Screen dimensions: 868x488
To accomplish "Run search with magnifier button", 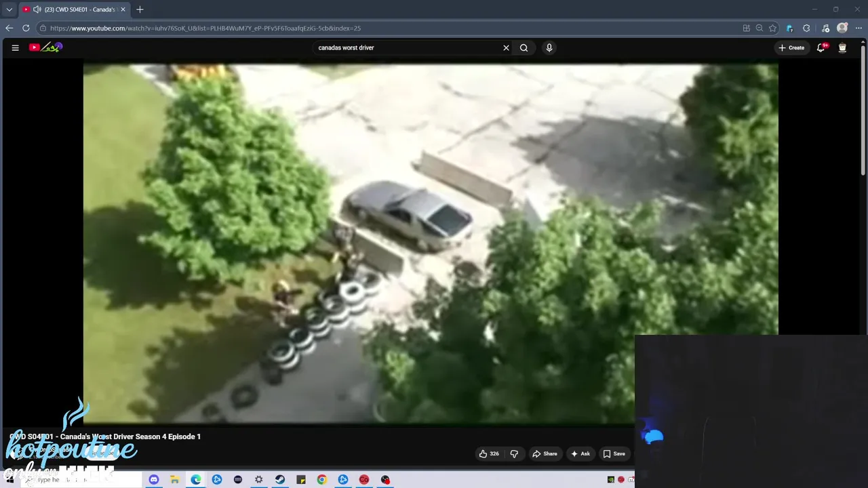I will (524, 47).
